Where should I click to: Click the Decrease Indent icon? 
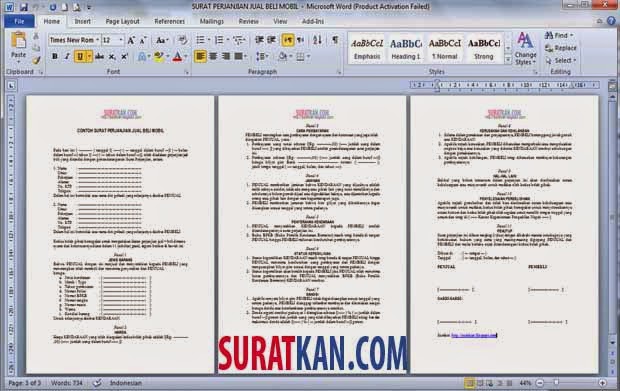pos(259,40)
